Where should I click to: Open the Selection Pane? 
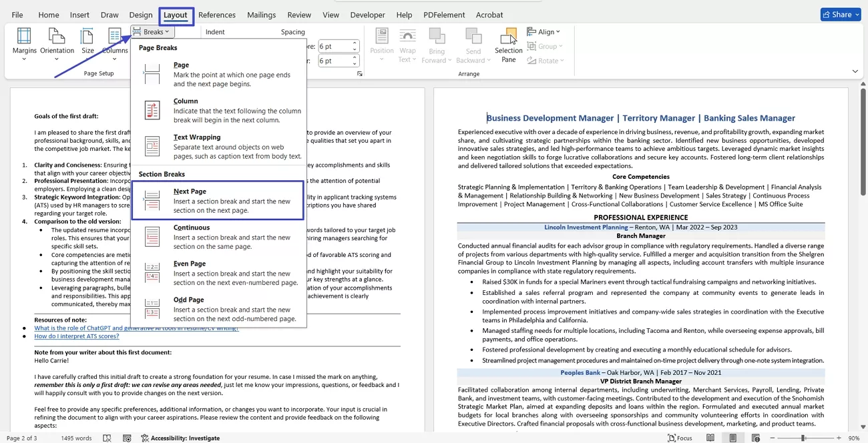[508, 43]
